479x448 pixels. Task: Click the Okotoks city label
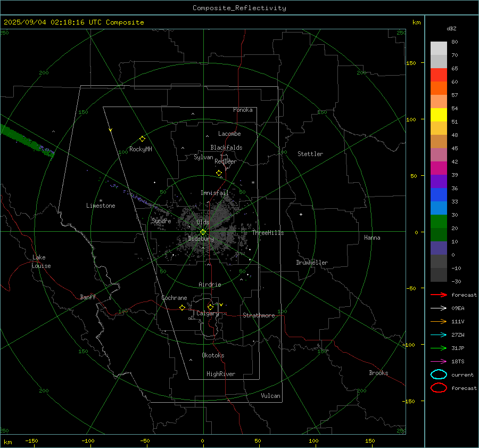point(213,355)
